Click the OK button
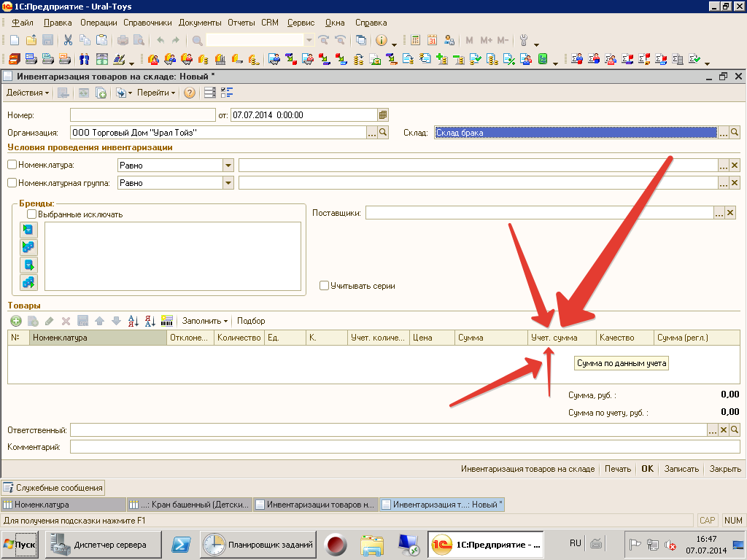 tap(648, 469)
